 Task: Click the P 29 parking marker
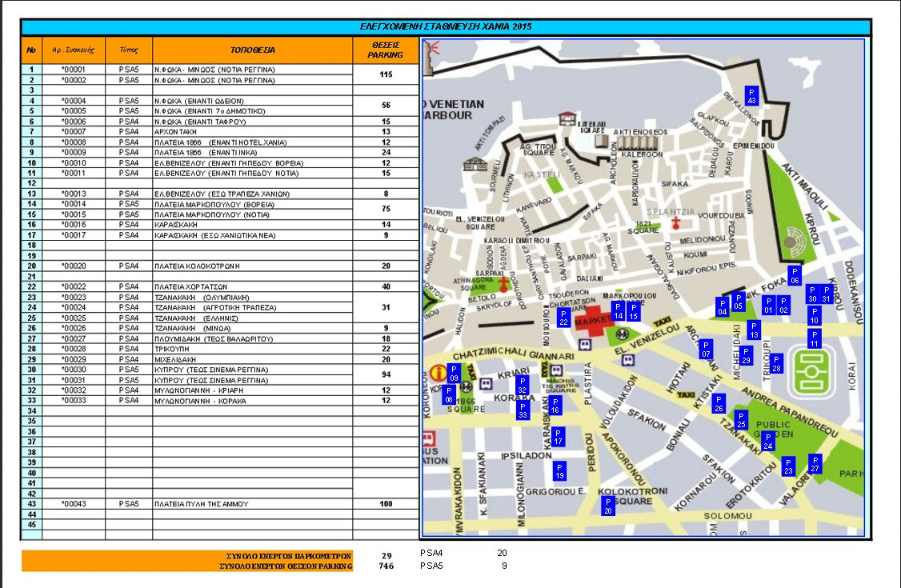point(746,355)
